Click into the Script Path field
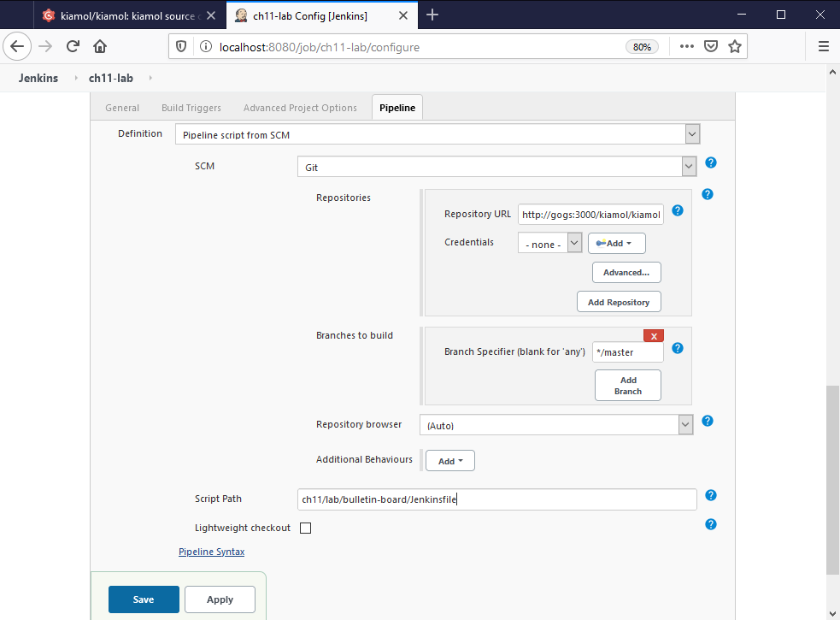Viewport: 840px width, 620px height. pos(496,499)
